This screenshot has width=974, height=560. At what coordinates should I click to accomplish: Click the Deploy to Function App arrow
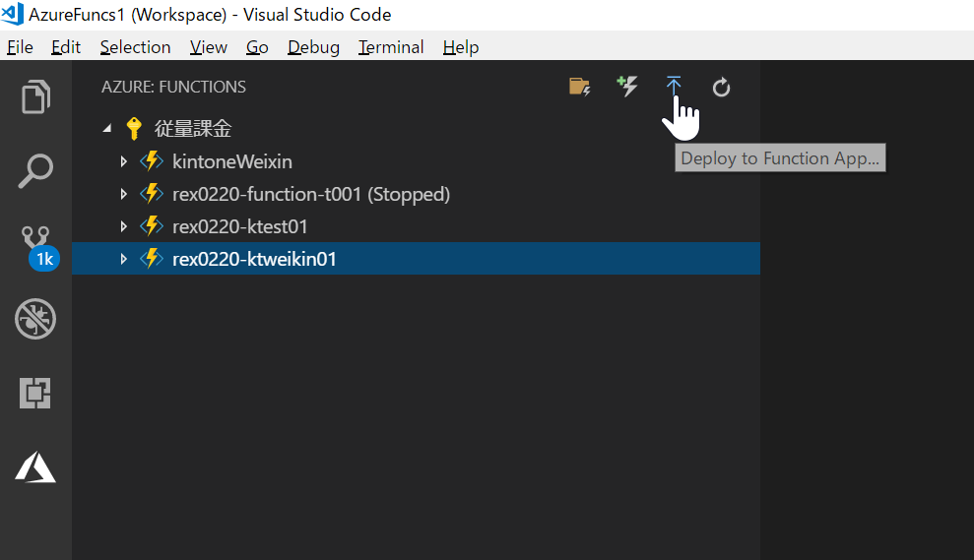[674, 87]
